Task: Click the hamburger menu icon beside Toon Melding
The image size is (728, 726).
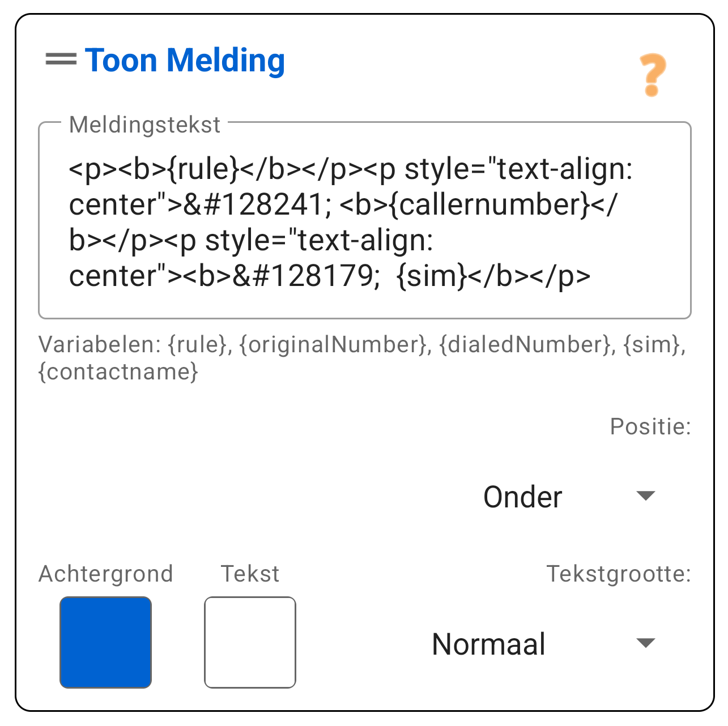Action: click(x=61, y=59)
